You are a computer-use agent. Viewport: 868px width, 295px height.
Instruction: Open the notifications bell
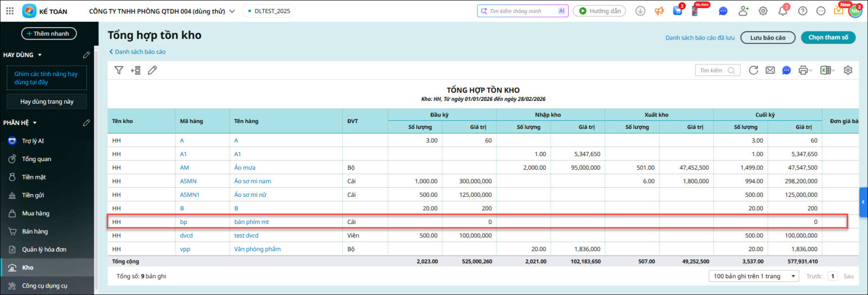(x=783, y=11)
